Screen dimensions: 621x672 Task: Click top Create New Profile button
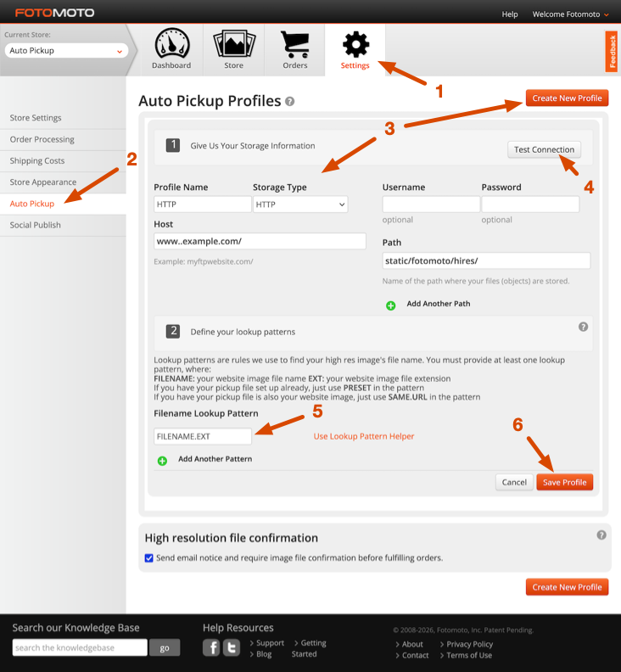click(x=567, y=98)
